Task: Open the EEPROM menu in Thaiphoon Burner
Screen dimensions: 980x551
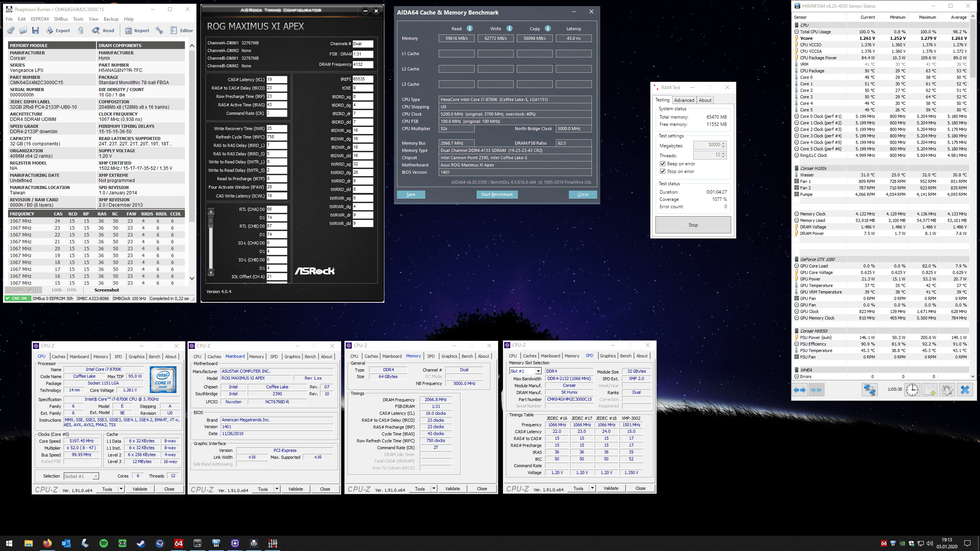Action: point(40,19)
